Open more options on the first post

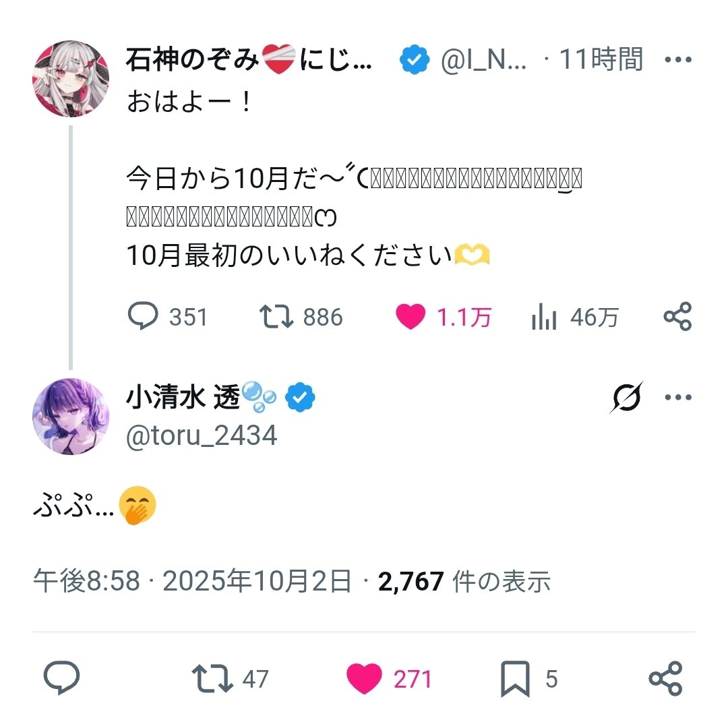click(x=677, y=60)
